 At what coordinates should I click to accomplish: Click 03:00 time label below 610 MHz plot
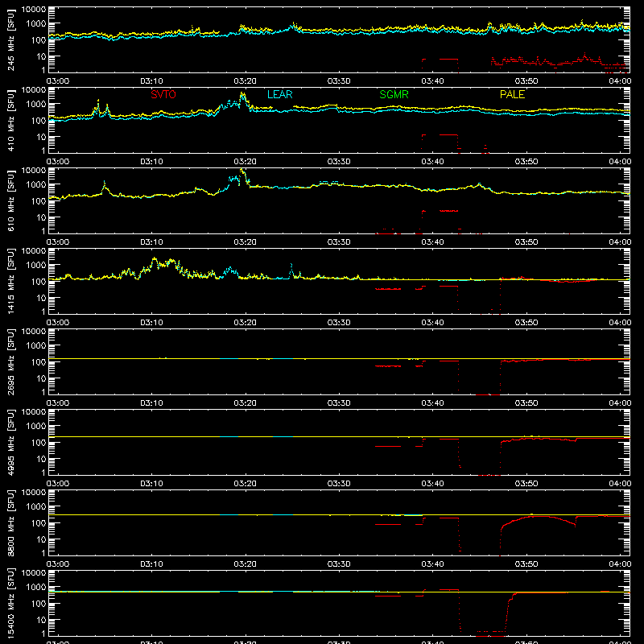(x=58, y=242)
